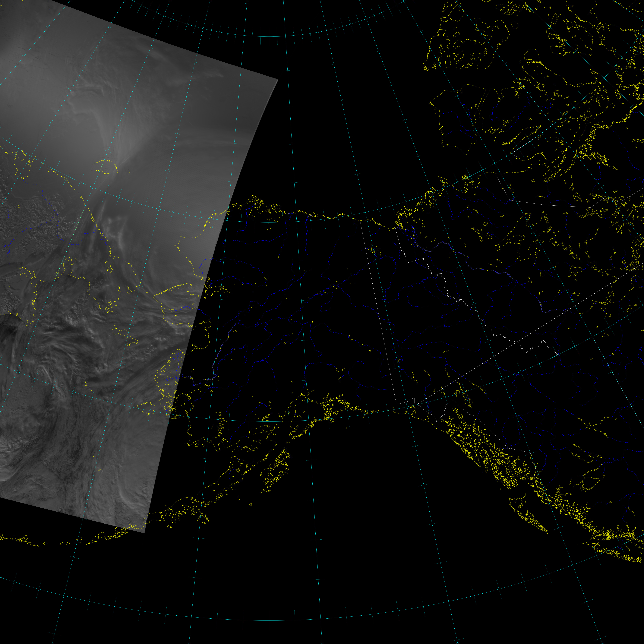Click the 160E longitude label
The width and height of the screenshot is (644, 644).
pyautogui.click(x=70, y=1)
